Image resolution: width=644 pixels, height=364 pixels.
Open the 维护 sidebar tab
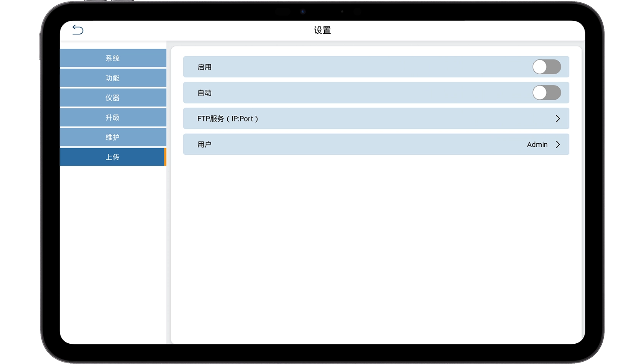(x=113, y=137)
